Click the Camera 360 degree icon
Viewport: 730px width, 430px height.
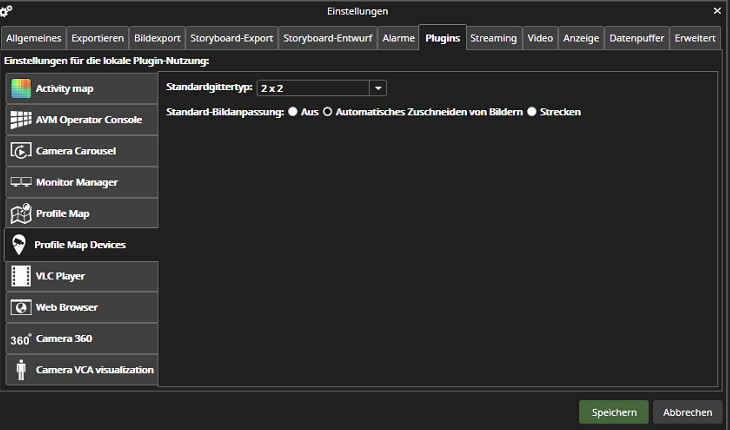(x=21, y=339)
